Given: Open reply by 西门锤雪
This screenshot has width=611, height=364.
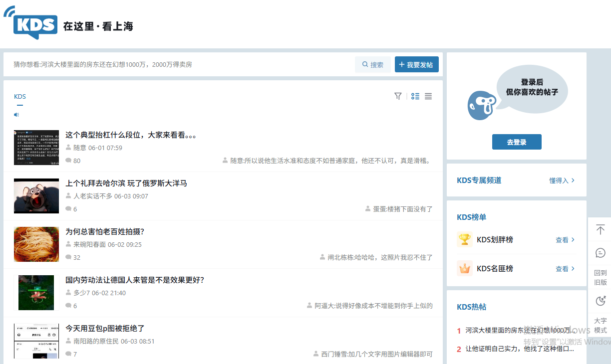Looking at the screenshot, I should [377, 355].
